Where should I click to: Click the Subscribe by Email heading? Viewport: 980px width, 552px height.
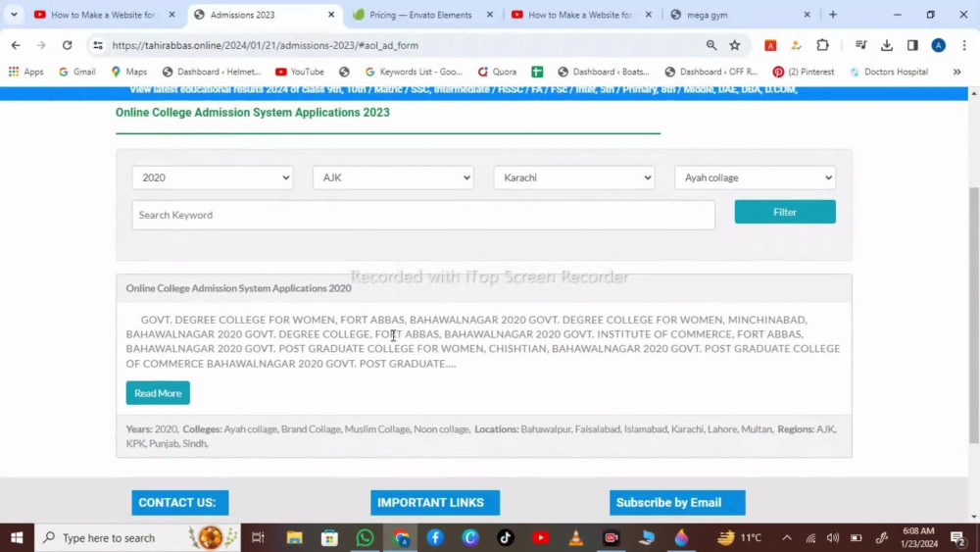click(x=677, y=503)
